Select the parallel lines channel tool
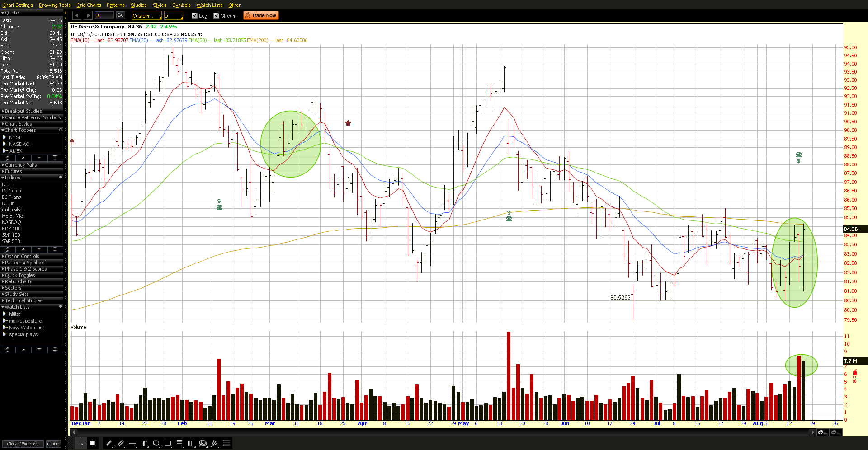 (x=121, y=443)
